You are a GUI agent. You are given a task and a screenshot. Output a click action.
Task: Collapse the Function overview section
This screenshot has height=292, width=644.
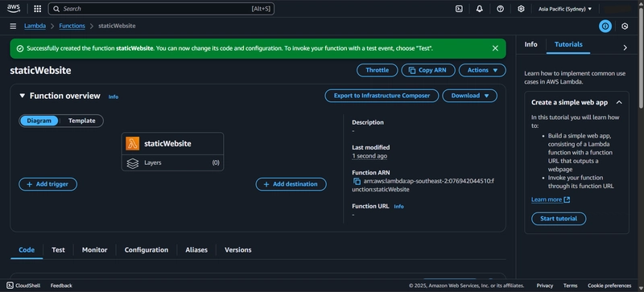click(23, 96)
